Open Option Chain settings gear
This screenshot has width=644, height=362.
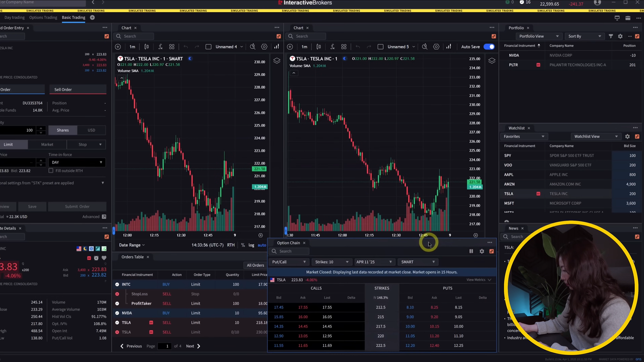tap(482, 251)
